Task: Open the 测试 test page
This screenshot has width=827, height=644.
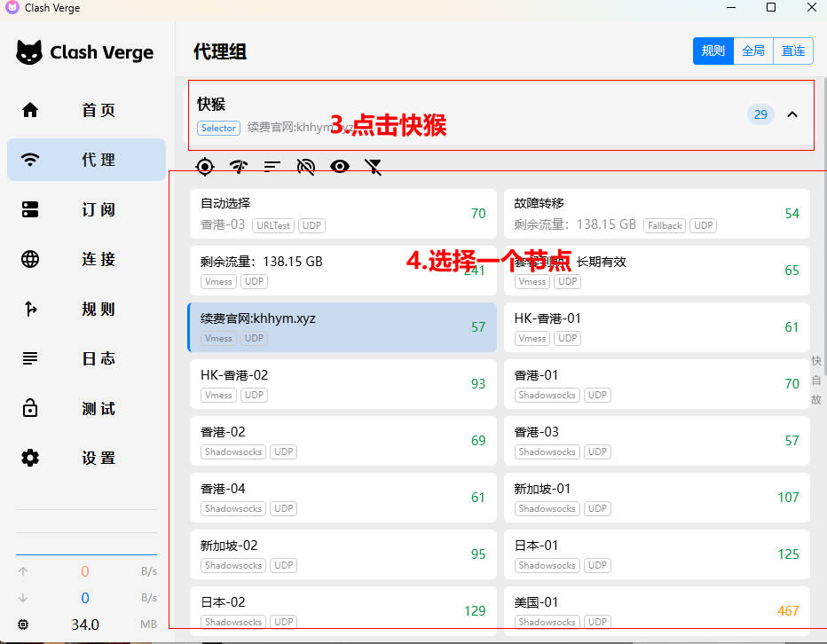Action: (86, 408)
